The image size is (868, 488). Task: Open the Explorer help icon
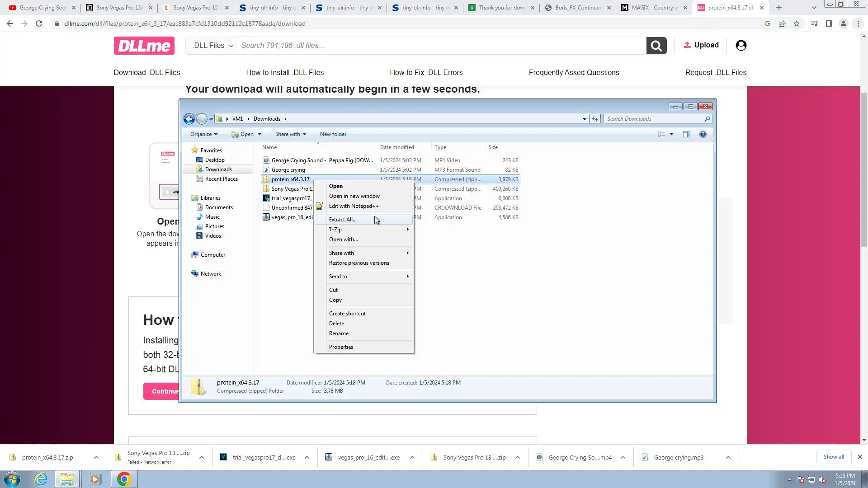[x=703, y=134]
